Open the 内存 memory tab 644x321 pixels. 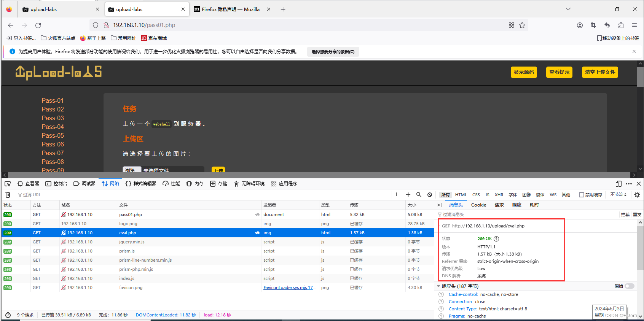195,184
